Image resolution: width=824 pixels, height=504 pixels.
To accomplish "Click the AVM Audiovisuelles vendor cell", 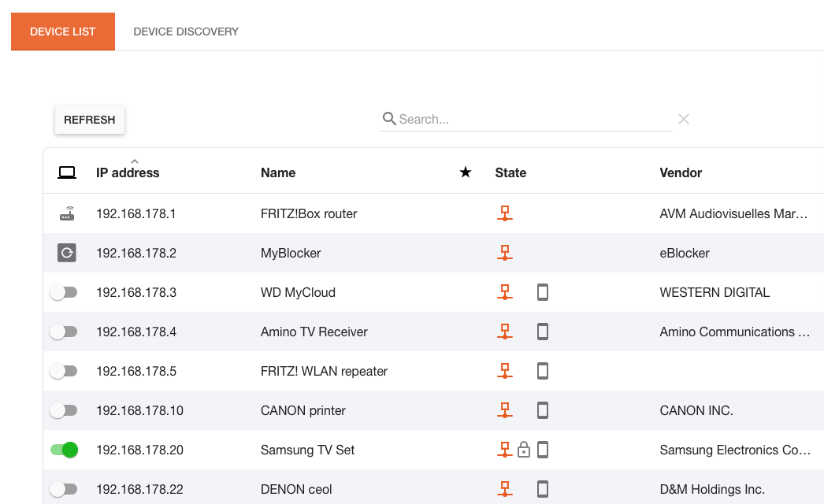I will pos(733,214).
